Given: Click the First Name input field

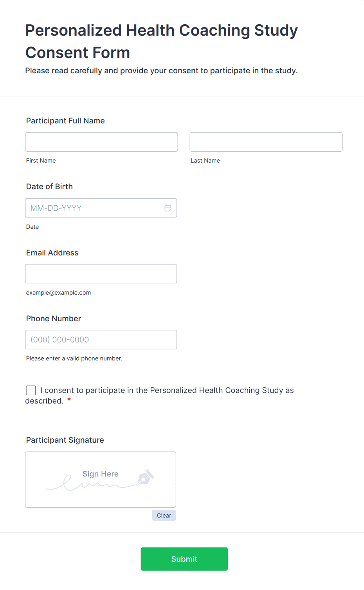Looking at the screenshot, I should click(101, 142).
